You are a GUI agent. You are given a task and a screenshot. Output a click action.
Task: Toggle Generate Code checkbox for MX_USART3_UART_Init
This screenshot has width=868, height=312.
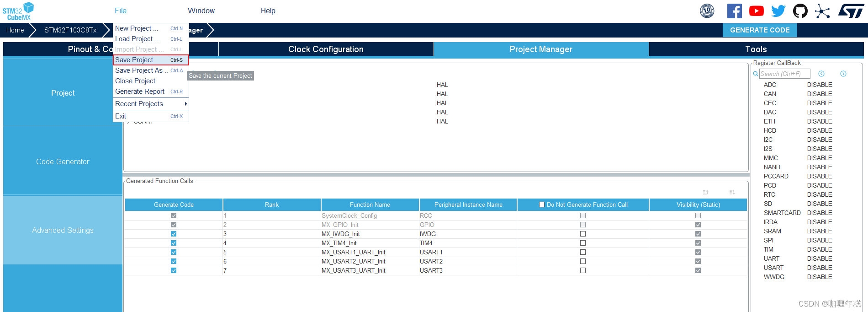[x=174, y=270]
